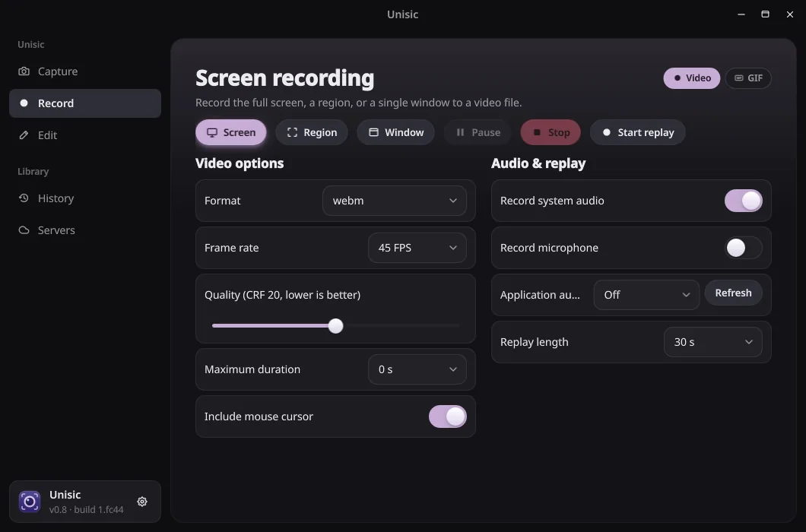Close the Unisic window

[789, 14]
